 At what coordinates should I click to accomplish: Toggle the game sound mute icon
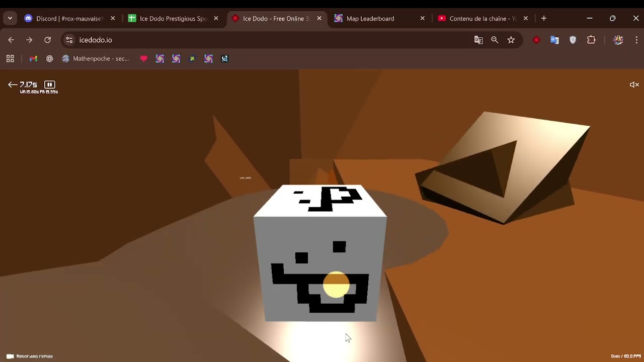click(634, 85)
